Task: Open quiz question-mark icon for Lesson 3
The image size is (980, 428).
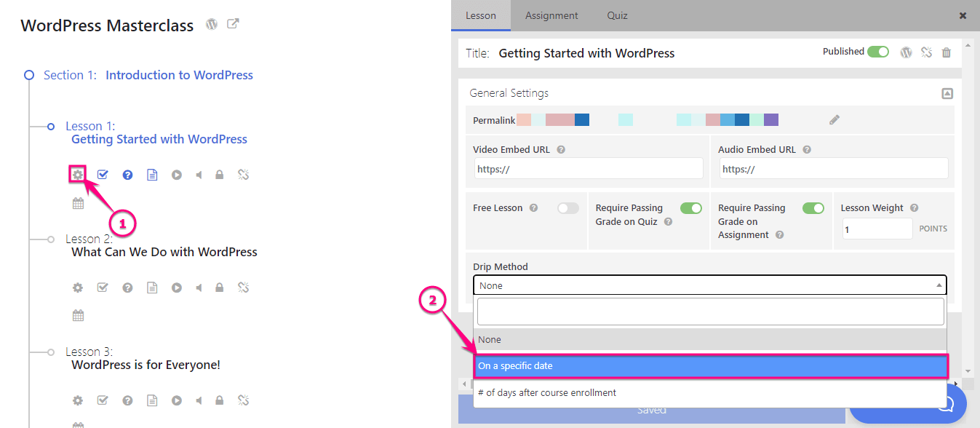Action: [x=127, y=400]
